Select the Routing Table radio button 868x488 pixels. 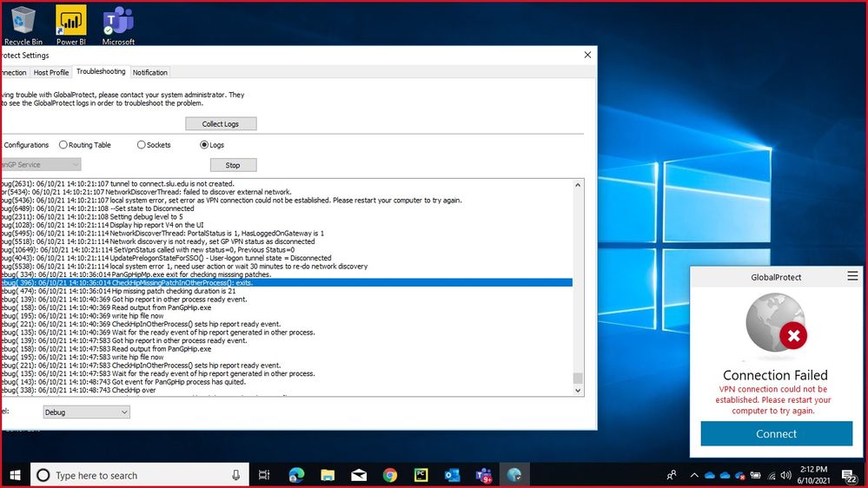(63, 145)
